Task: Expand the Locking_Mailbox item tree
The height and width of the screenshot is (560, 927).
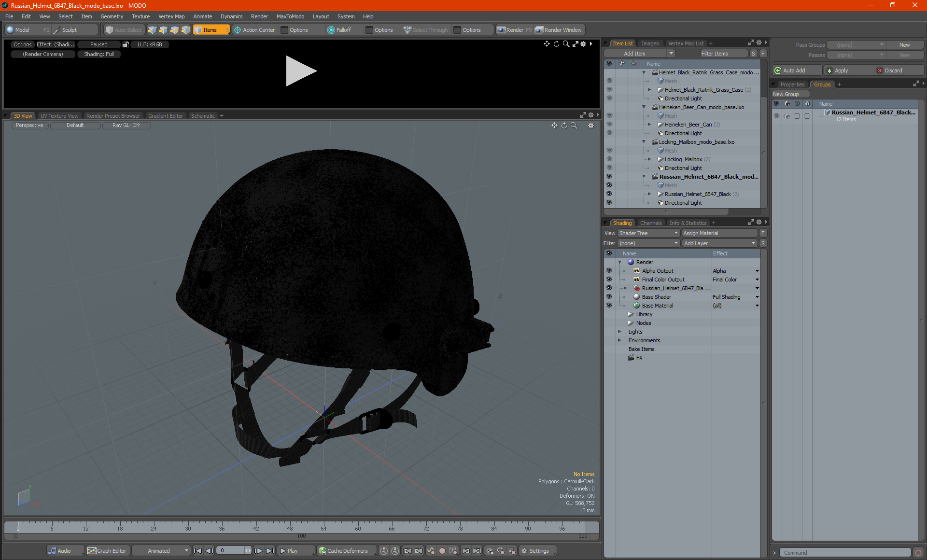Action: pyautogui.click(x=649, y=159)
